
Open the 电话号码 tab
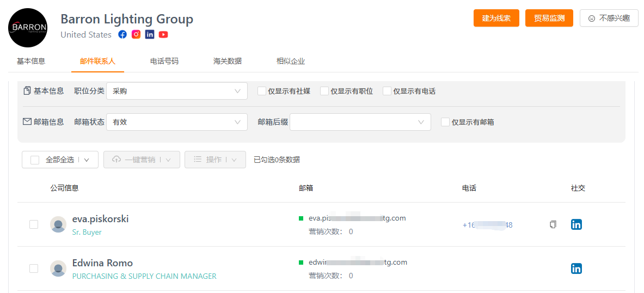164,61
